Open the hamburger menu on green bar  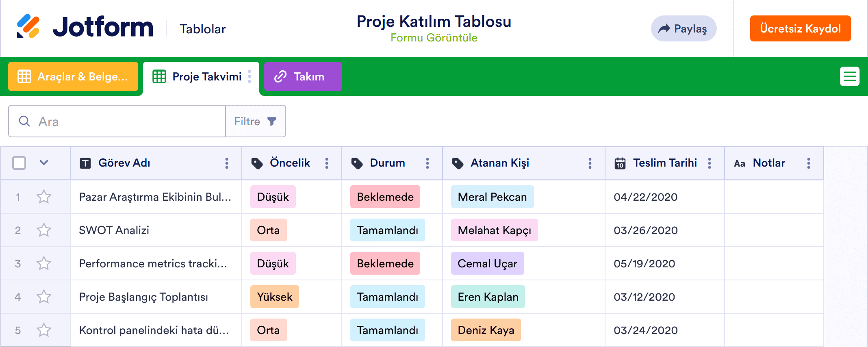(849, 76)
